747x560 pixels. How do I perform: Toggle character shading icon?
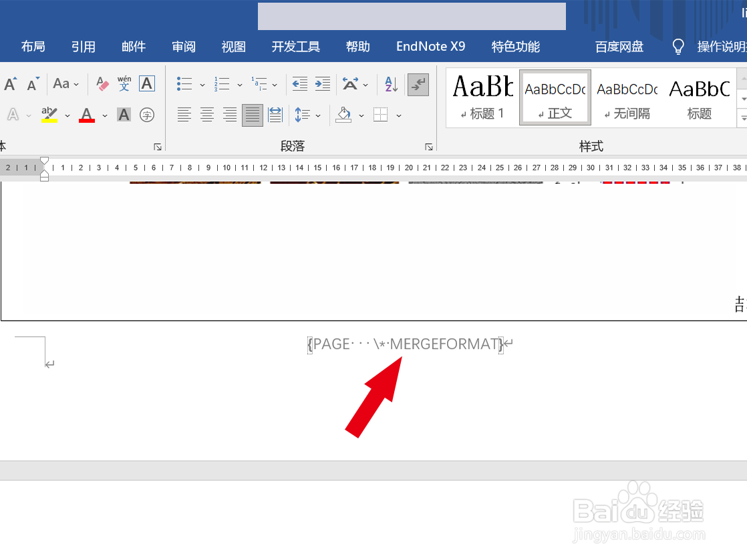(124, 114)
